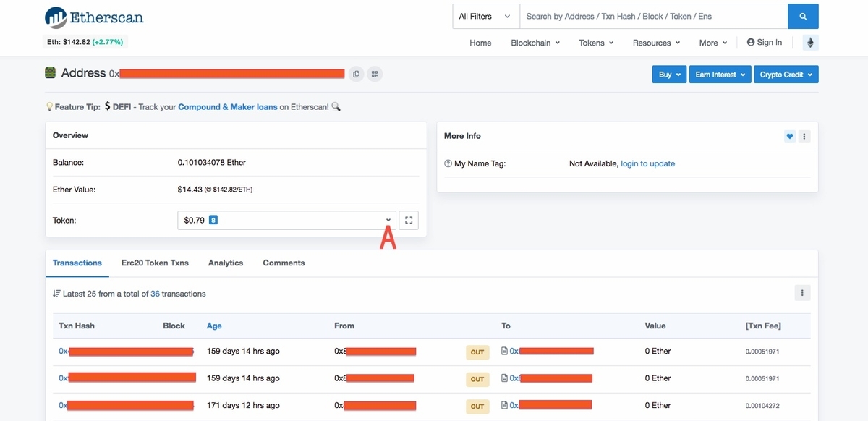Click the login to update link
The image size is (868, 421).
[648, 164]
